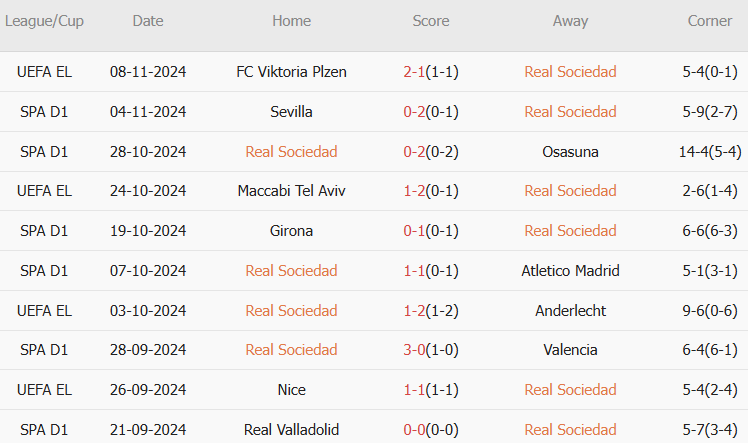This screenshot has width=748, height=443.
Task: Click the 3-0 score of Valencia match
Action: click(x=414, y=350)
